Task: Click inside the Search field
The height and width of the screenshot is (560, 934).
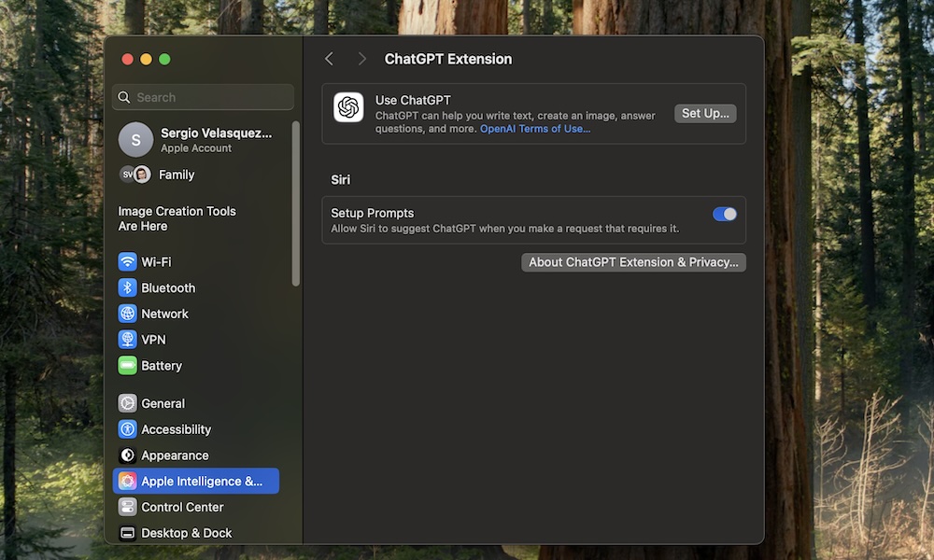Action: click(202, 97)
